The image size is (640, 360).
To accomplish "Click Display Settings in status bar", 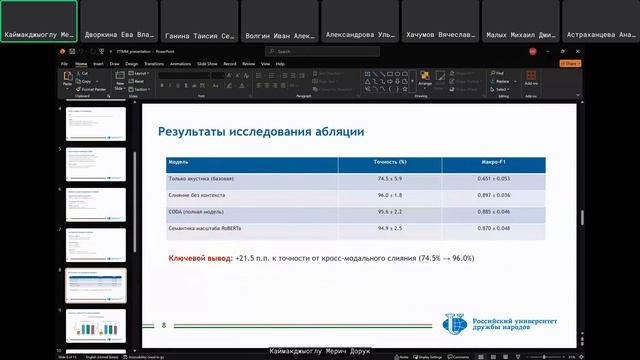I will pos(427,357).
